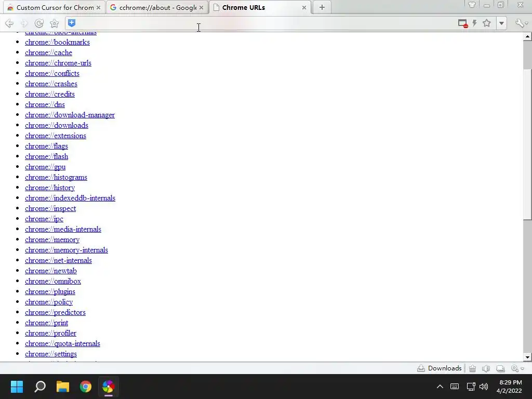Open chrome://conflicts link
Image resolution: width=532 pixels, height=399 pixels.
[52, 74]
